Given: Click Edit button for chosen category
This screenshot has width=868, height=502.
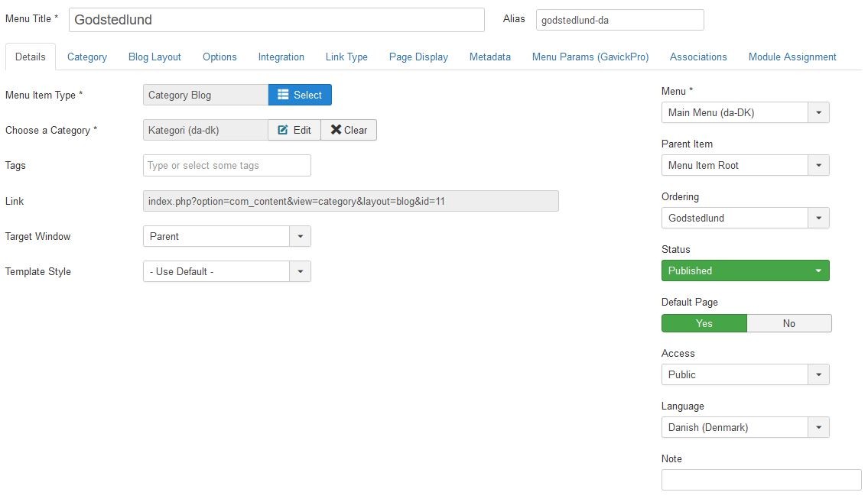Looking at the screenshot, I should click(x=294, y=130).
